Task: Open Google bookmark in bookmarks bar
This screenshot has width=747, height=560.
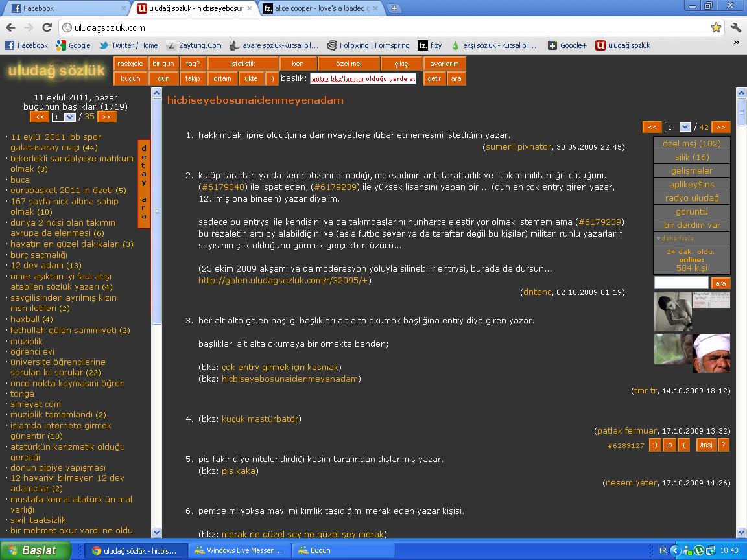Action: tap(73, 45)
